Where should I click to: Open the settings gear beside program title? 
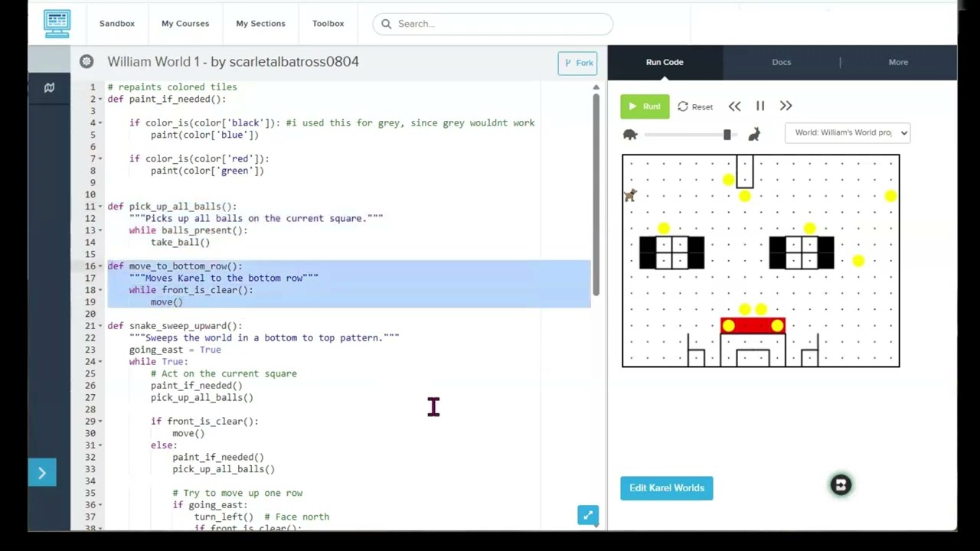(x=87, y=62)
